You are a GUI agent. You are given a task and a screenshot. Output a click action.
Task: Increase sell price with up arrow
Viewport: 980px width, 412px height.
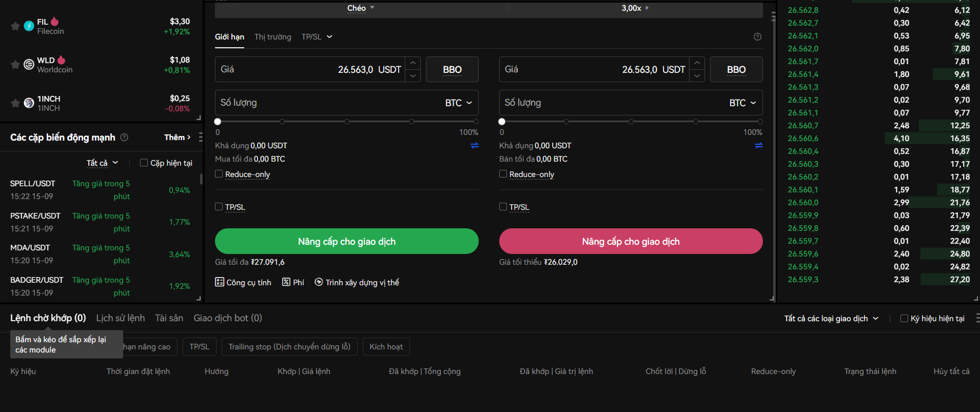(697, 63)
